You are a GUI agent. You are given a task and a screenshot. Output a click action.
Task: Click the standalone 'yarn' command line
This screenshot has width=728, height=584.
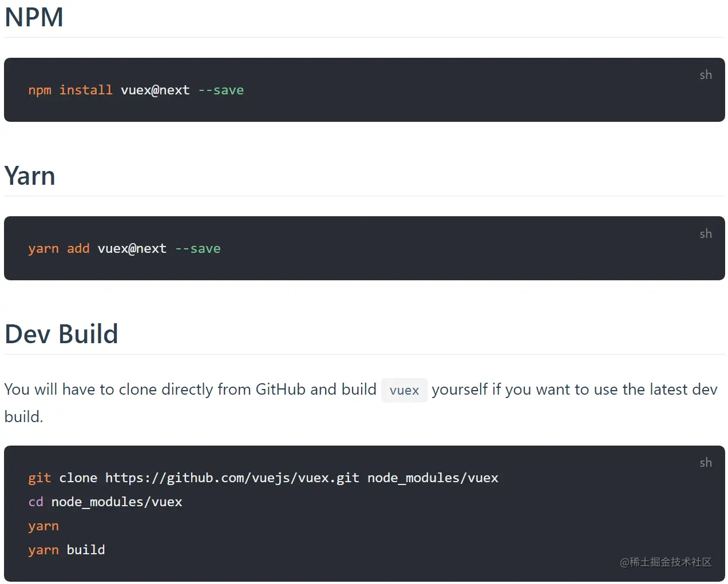pos(43,526)
